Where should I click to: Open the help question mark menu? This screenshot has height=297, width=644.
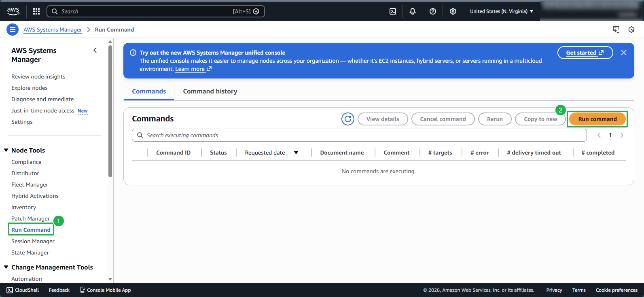(433, 11)
